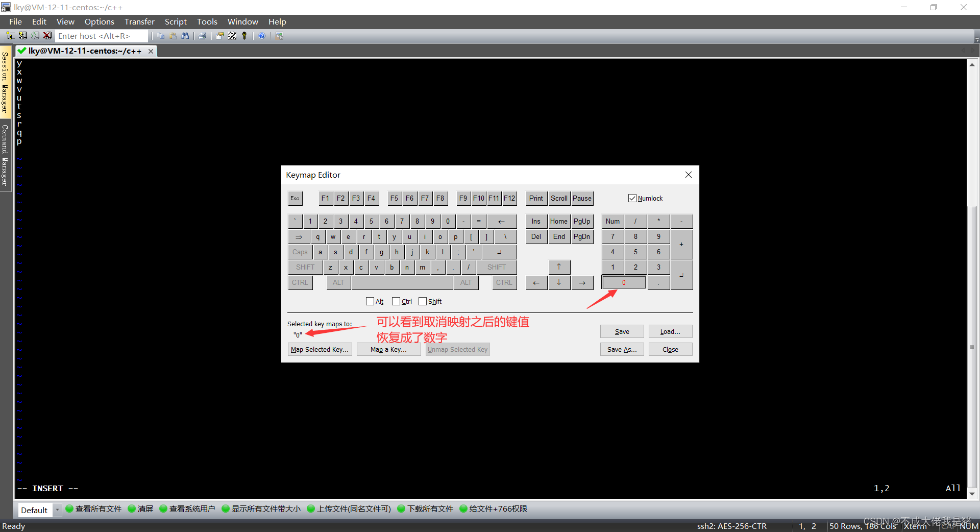The image size is (980, 532).
Task: Click the Copy toolbar icon
Action: pos(161,36)
